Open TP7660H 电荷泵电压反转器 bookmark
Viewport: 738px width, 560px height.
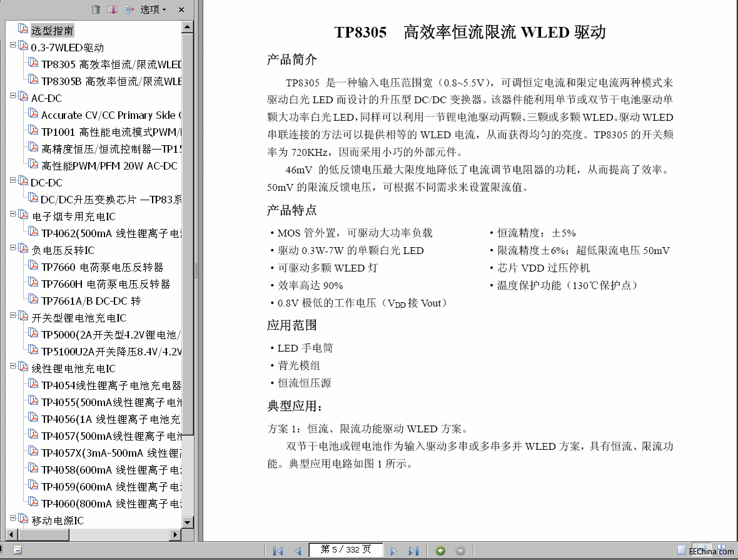click(x=105, y=284)
